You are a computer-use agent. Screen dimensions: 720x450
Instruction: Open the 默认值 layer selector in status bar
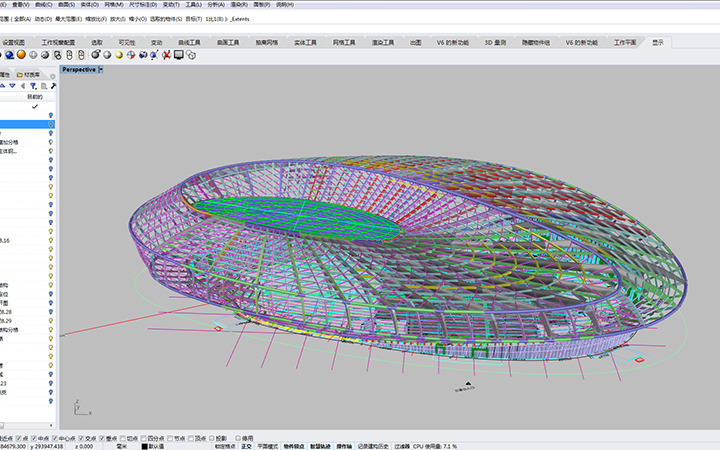pyautogui.click(x=154, y=446)
